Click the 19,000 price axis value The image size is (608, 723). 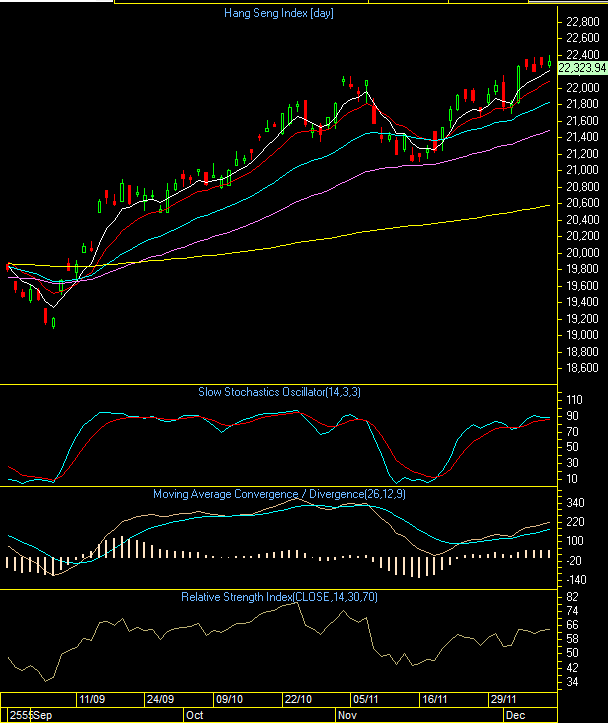(x=583, y=335)
